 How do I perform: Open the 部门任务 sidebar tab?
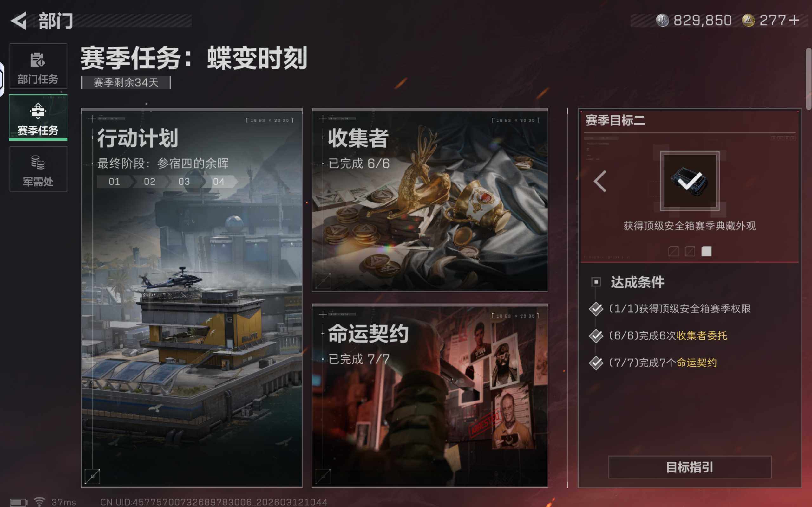tap(38, 66)
